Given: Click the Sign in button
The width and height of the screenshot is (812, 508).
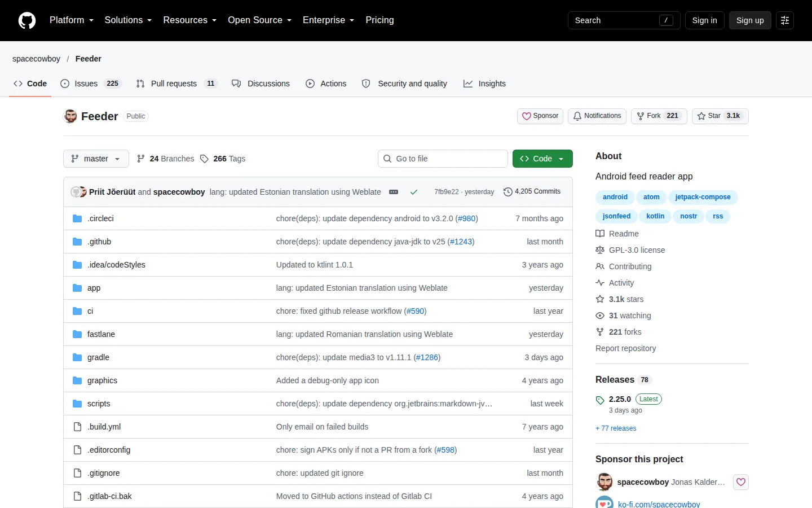Looking at the screenshot, I should click(705, 20).
